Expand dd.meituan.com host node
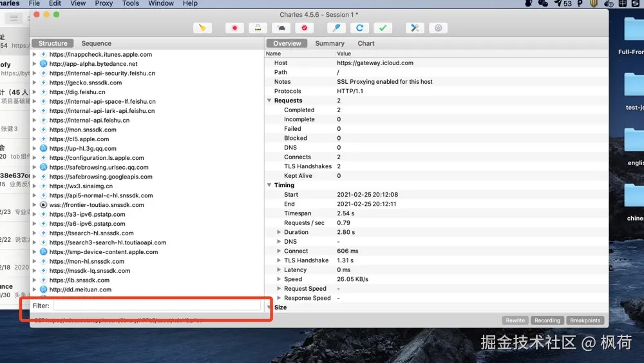 (x=35, y=289)
